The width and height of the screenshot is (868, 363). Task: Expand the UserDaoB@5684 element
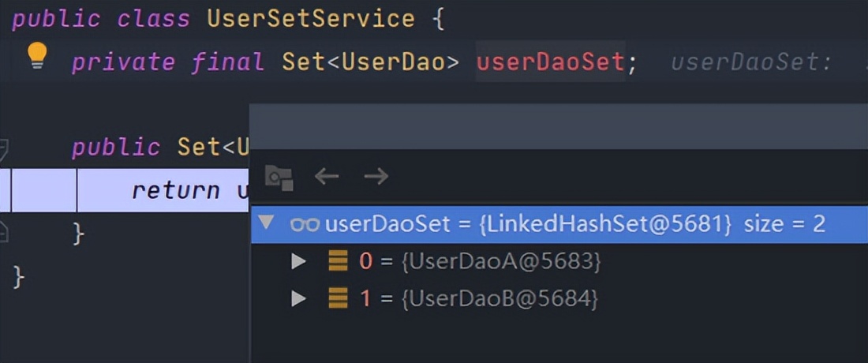(298, 298)
